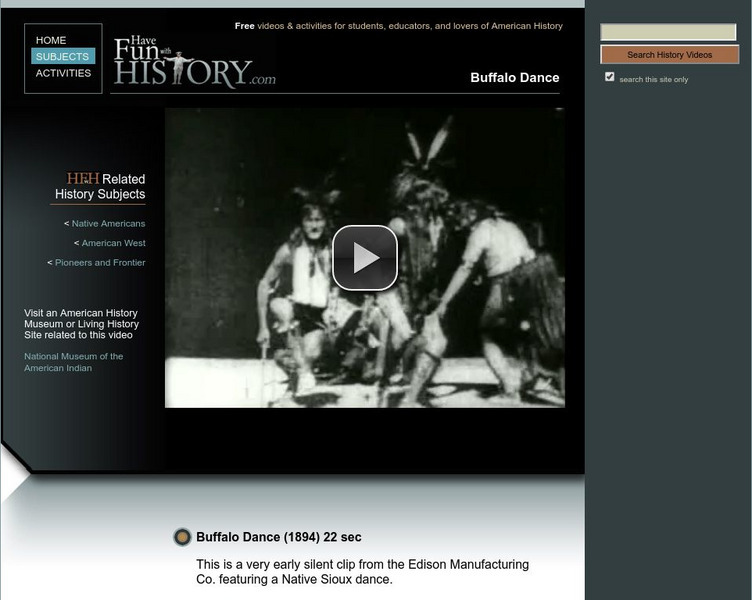Focus the search text field
752x600 pixels.
click(x=668, y=32)
